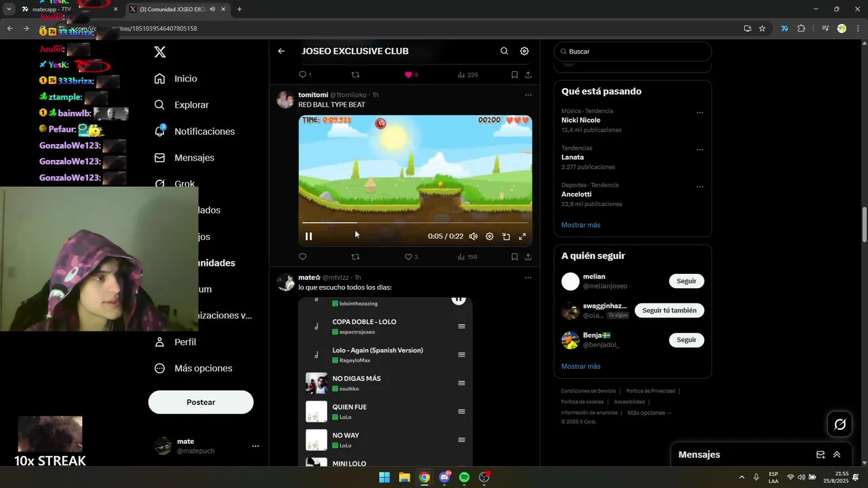Image resolution: width=868 pixels, height=488 pixels.
Task: Open account menu dots next to mate
Action: click(x=256, y=446)
